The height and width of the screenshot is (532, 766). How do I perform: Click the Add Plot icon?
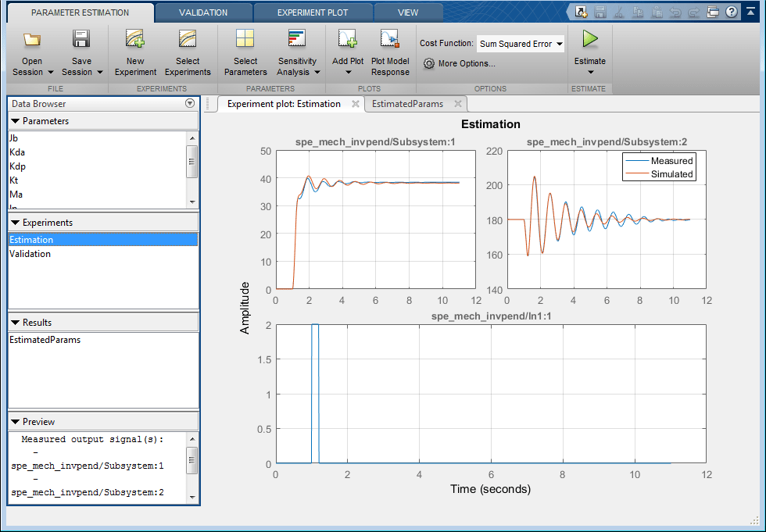coord(348,39)
